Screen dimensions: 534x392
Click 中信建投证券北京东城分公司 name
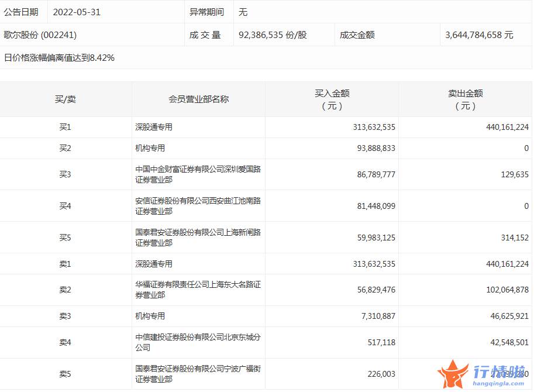pos(198,342)
